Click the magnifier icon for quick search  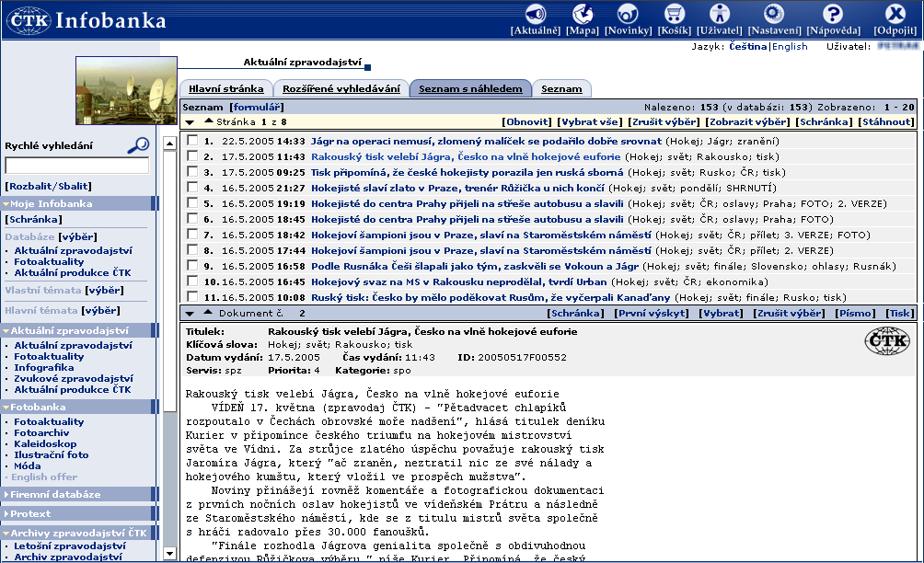click(138, 144)
